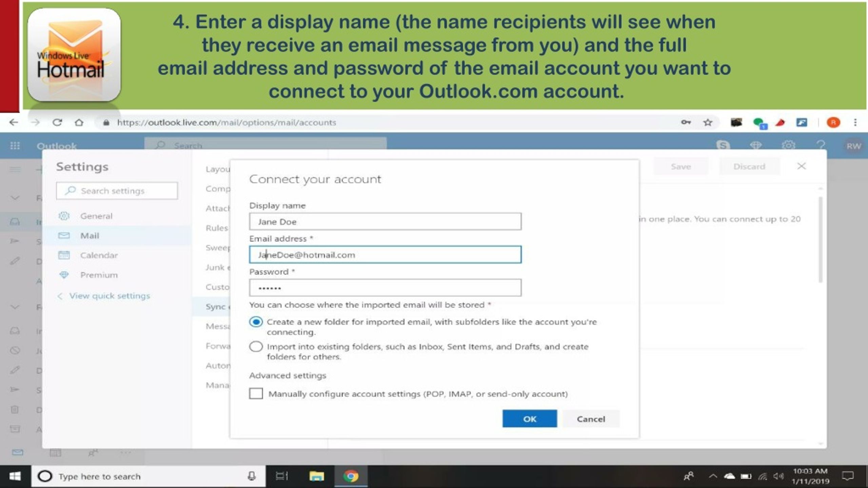This screenshot has width=868, height=488.
Task: Open the RW account avatar
Action: pyautogui.click(x=853, y=146)
